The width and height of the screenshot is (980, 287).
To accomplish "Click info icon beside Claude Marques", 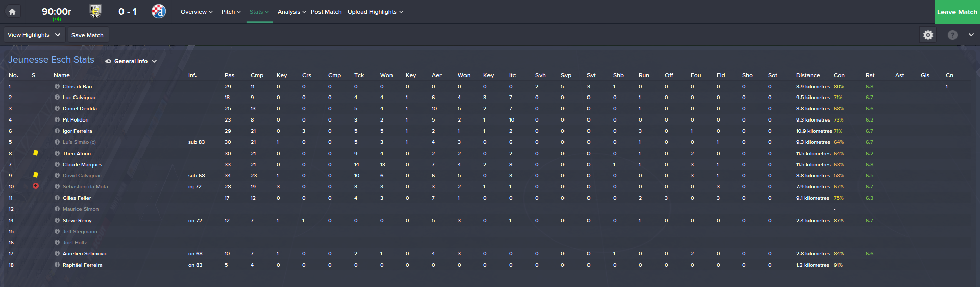I will 57,164.
